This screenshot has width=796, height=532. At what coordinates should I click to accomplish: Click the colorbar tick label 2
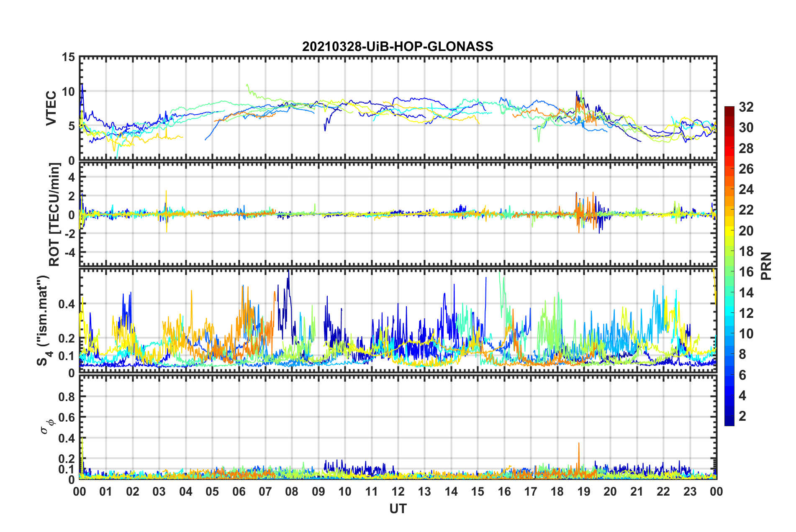click(742, 416)
